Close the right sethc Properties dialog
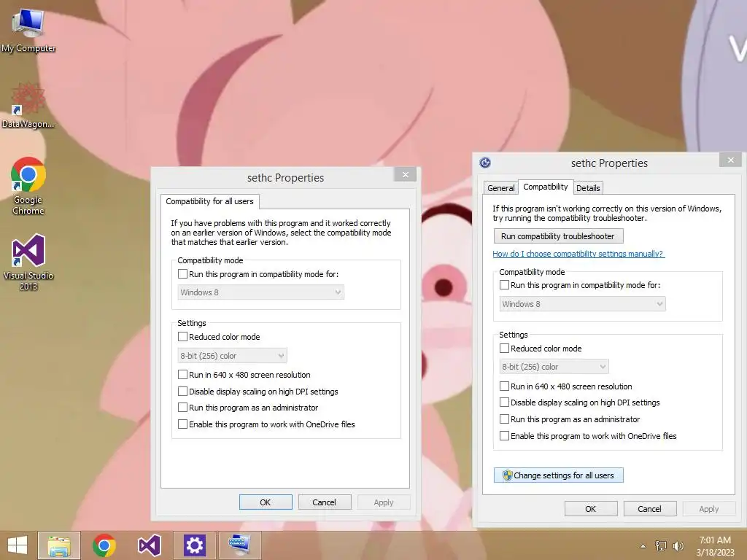 click(731, 160)
